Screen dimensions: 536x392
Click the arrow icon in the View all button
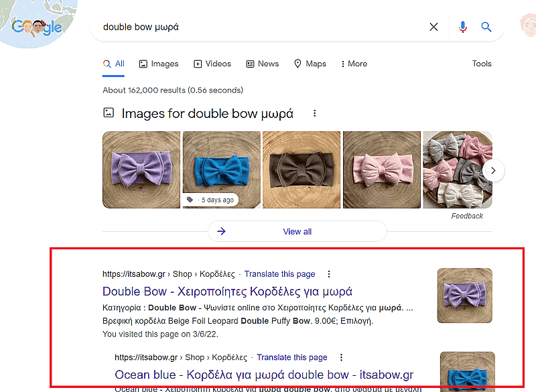click(x=222, y=231)
